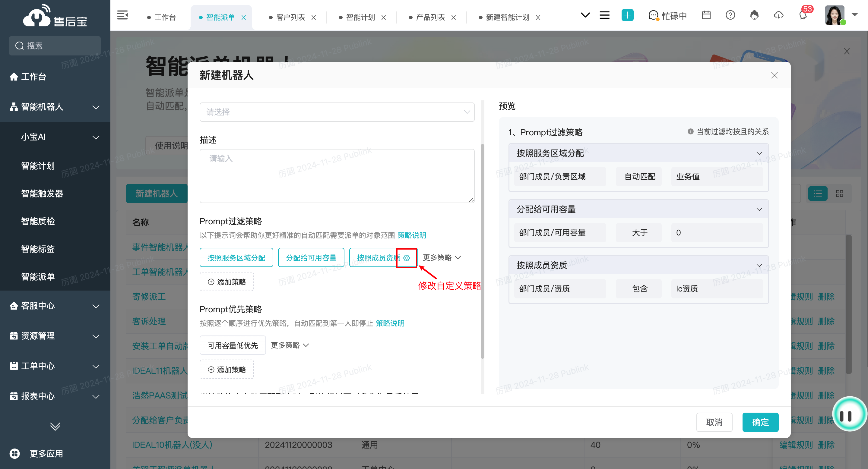Click the info icon beside 当前过滤均按且的关系
Image resolution: width=868 pixels, height=469 pixels.
coord(690,132)
